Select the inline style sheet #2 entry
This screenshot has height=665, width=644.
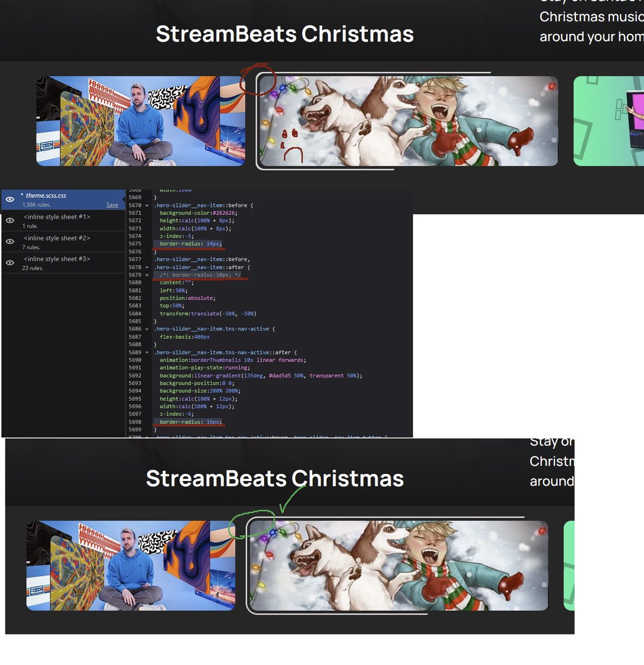(64, 242)
